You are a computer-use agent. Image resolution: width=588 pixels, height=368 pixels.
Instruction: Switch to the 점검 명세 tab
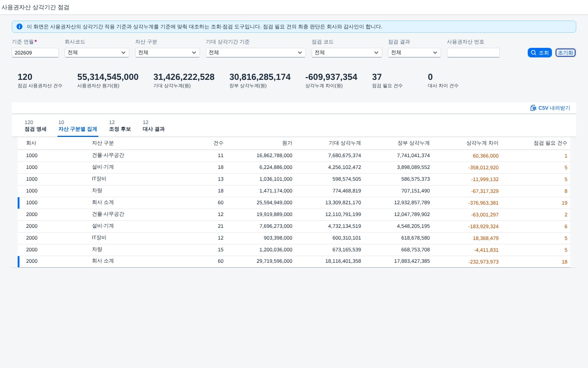(x=35, y=126)
